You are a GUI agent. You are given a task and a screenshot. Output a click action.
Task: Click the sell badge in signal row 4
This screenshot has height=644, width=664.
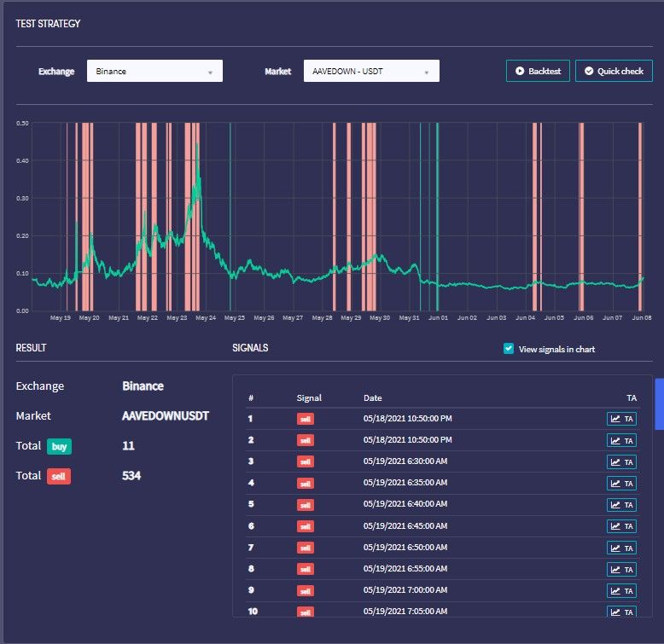coord(306,483)
